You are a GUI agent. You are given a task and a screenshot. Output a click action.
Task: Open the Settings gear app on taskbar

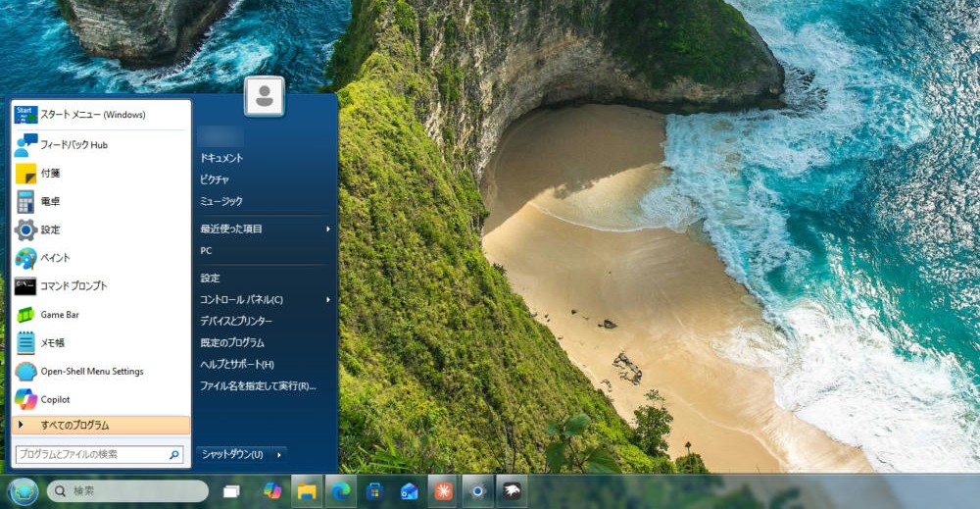(x=477, y=491)
